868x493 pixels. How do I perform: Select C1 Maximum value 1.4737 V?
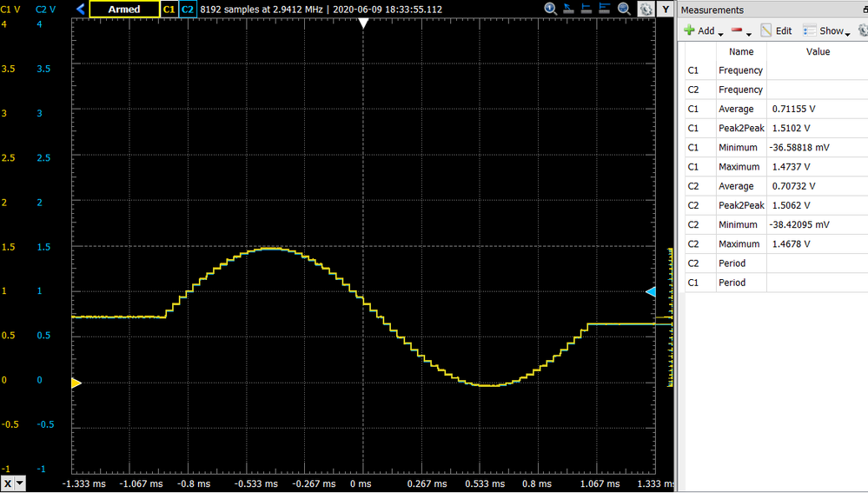(x=791, y=167)
